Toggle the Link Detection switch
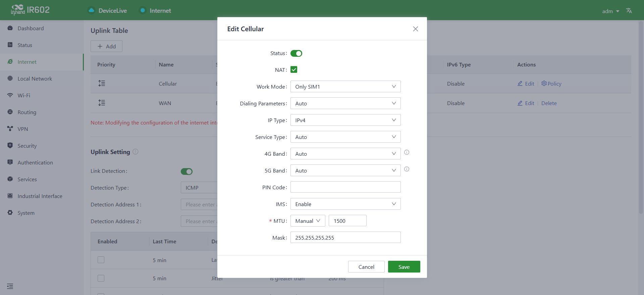 (x=187, y=171)
